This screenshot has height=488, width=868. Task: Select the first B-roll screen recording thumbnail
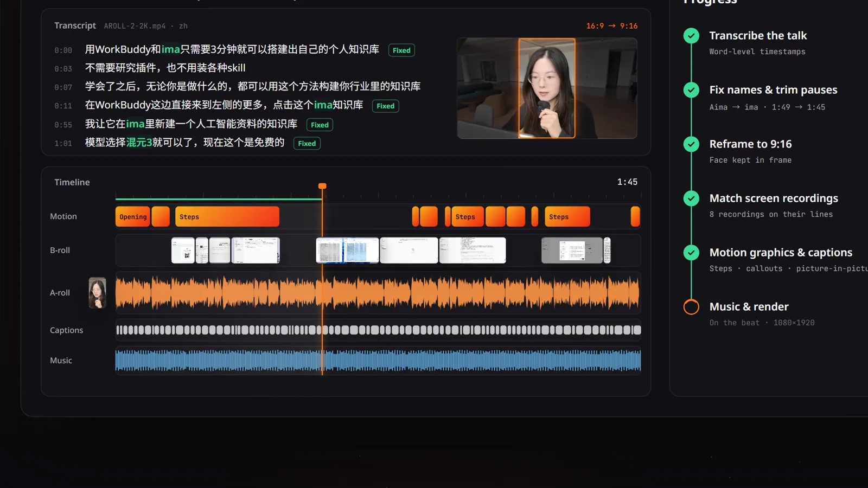point(183,251)
